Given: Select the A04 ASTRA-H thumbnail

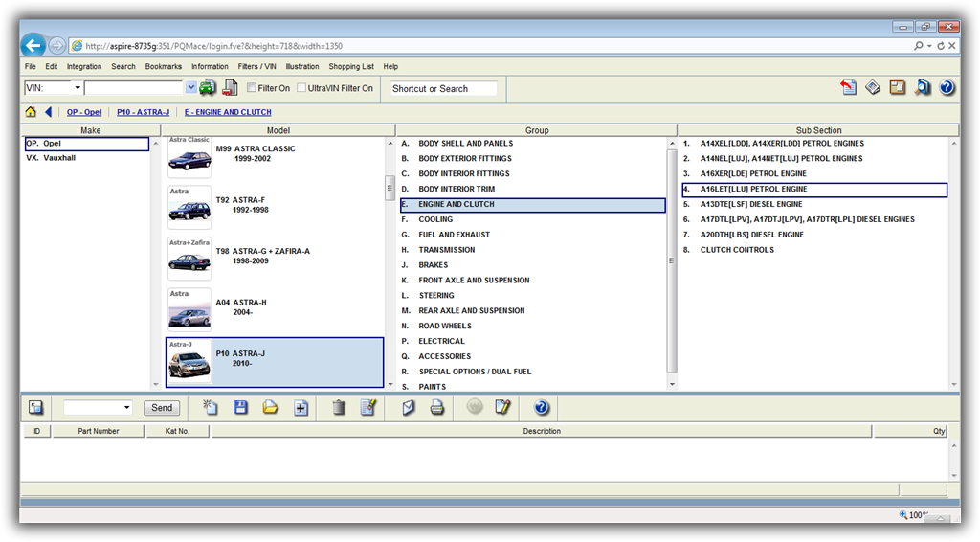Looking at the screenshot, I should pyautogui.click(x=189, y=309).
